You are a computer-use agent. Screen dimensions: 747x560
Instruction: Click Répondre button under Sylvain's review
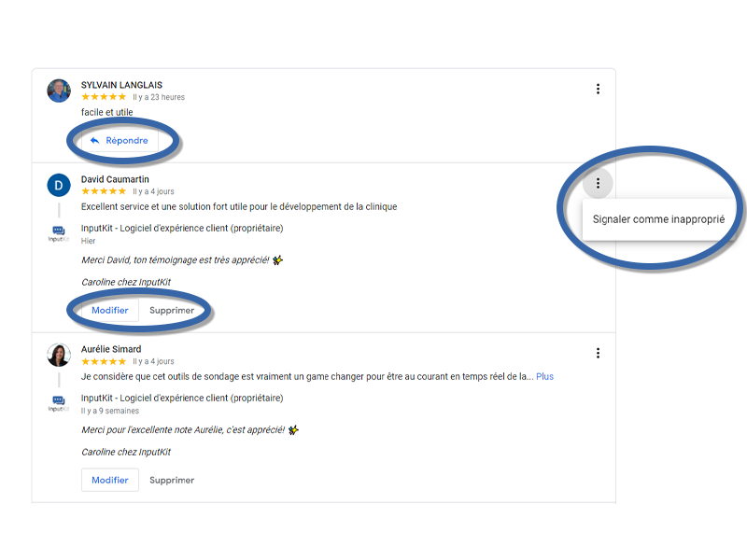[119, 141]
